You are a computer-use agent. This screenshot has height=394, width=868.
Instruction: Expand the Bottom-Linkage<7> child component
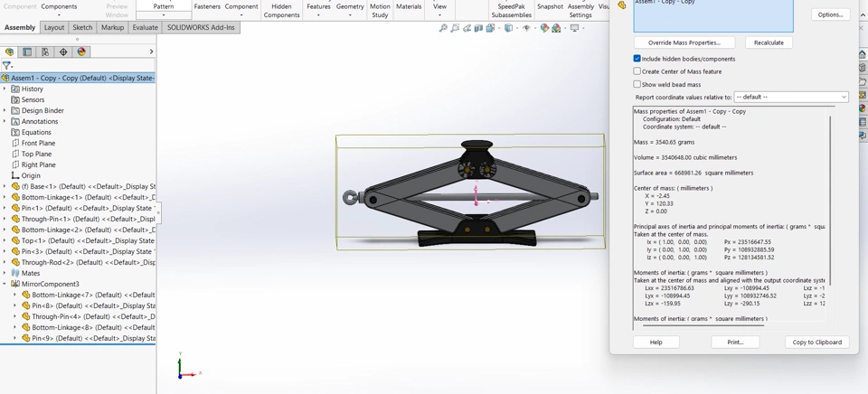[15, 295]
